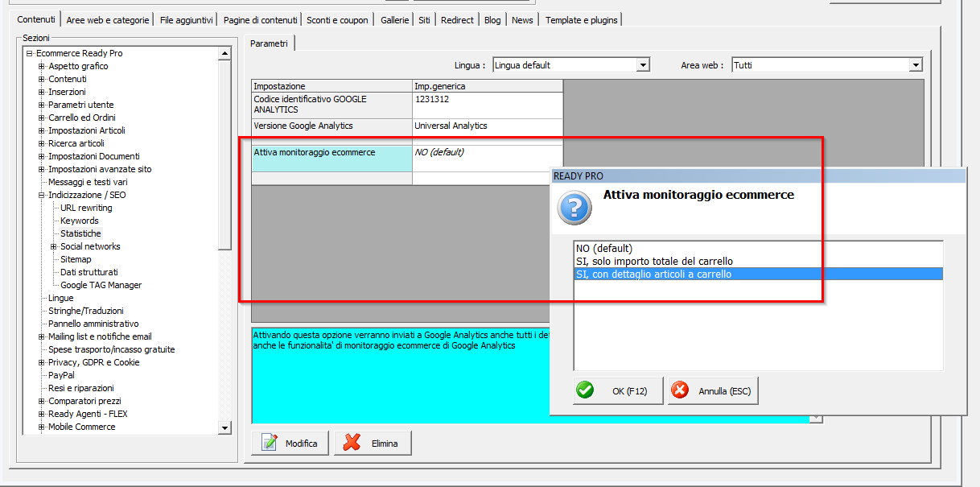Click the Modifica button
The image size is (980, 487).
pyautogui.click(x=290, y=443)
